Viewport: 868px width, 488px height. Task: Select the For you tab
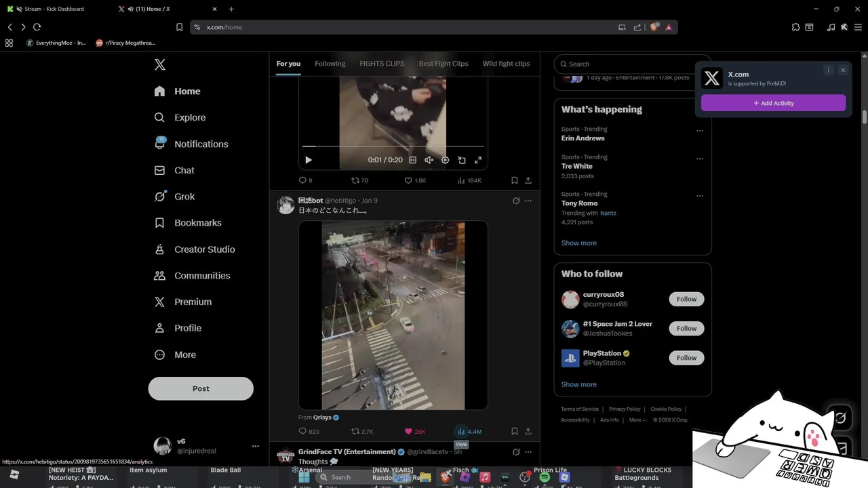(x=288, y=64)
